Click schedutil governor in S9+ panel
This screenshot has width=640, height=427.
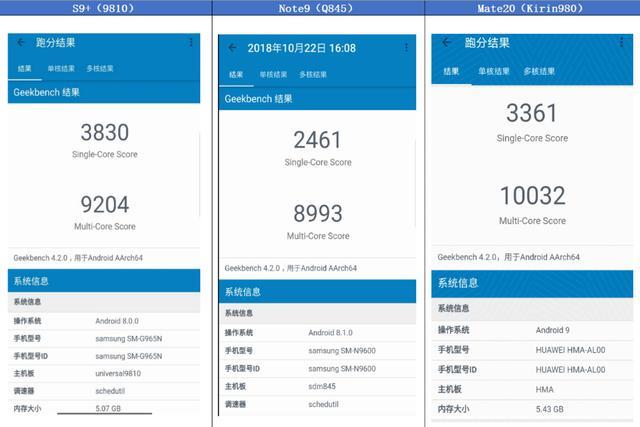(x=110, y=391)
